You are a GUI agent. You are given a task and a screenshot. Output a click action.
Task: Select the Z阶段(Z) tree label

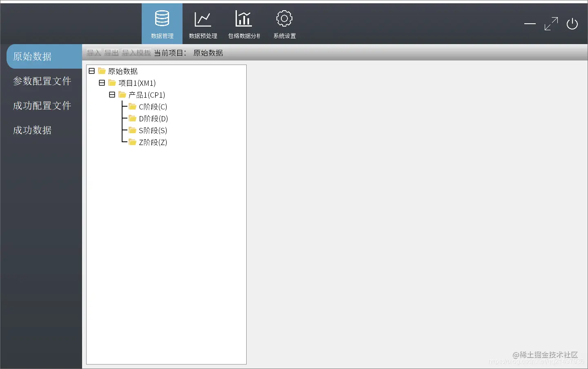coord(153,142)
